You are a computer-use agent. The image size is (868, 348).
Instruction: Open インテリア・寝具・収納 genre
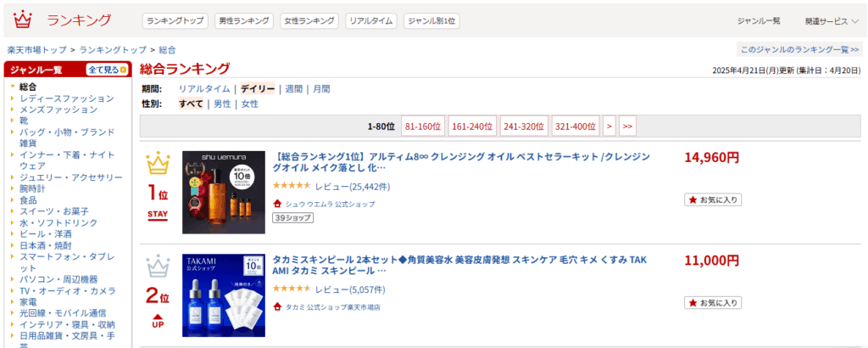click(67, 325)
